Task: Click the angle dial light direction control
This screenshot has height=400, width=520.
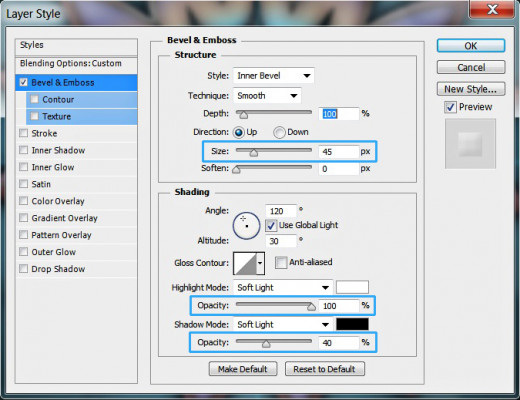Action: coord(246,226)
